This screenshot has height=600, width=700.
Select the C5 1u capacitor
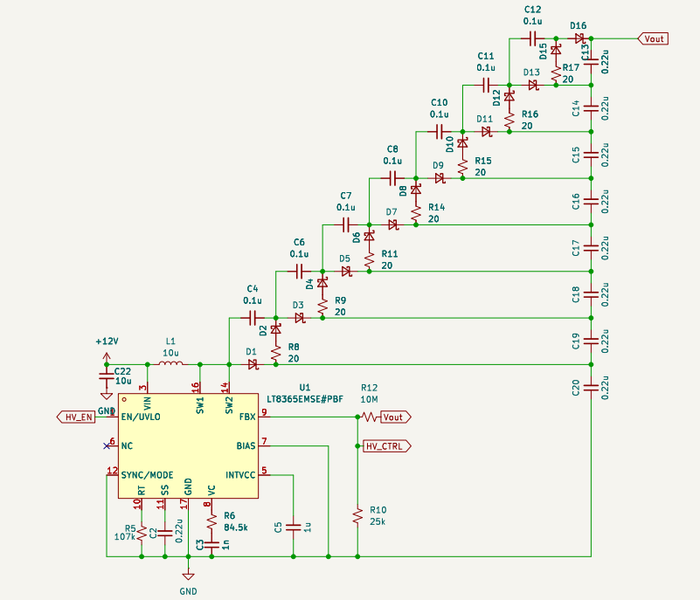294,527
